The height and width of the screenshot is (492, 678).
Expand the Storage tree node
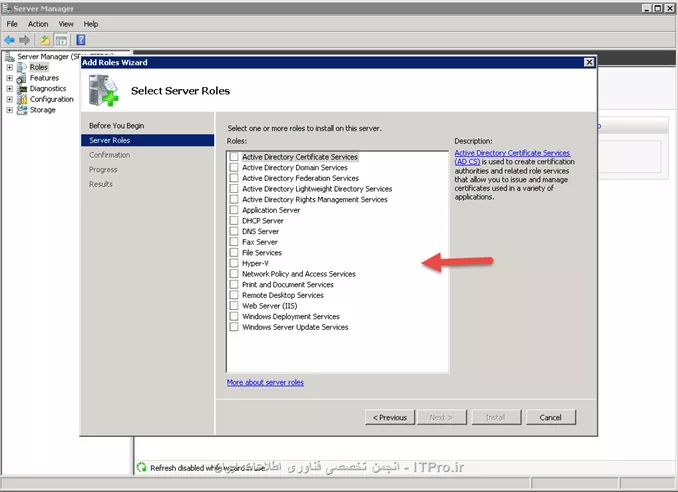(x=10, y=110)
